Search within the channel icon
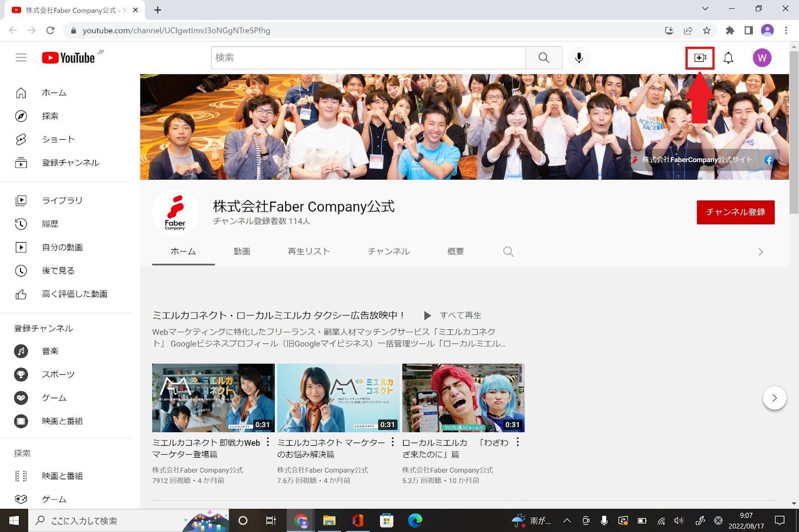The height and width of the screenshot is (532, 799). tap(508, 252)
